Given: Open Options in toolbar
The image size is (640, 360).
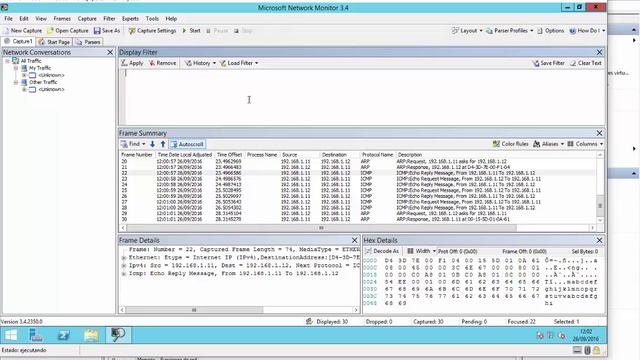Looking at the screenshot, I should point(551,31).
